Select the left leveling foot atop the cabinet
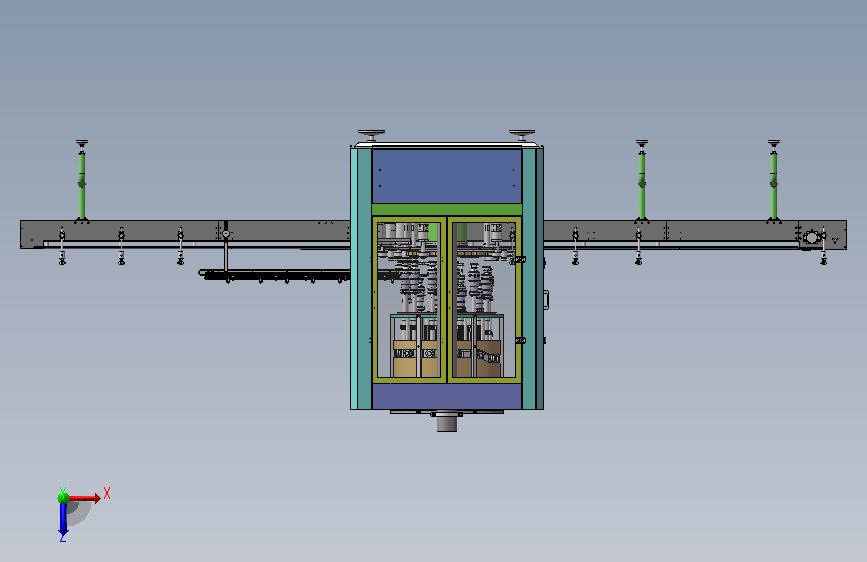The height and width of the screenshot is (562, 867). (372, 136)
